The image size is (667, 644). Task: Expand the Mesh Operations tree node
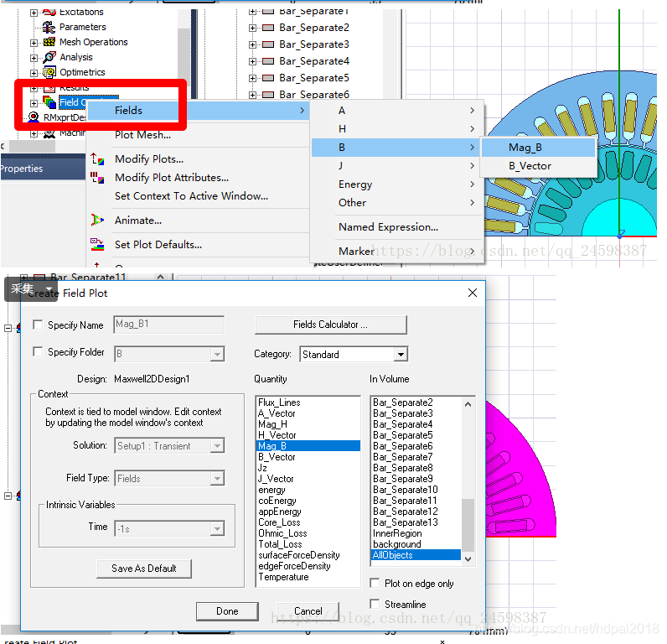click(34, 43)
